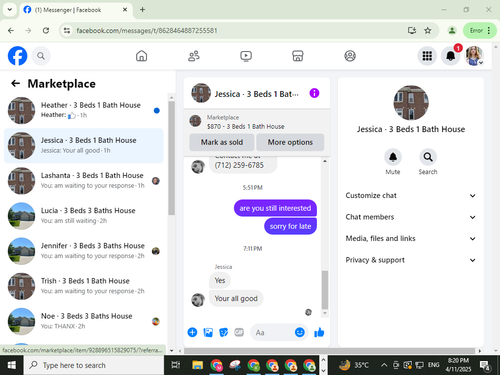Reload the page with refresh icon
This screenshot has width=500, height=375.
(x=46, y=31)
